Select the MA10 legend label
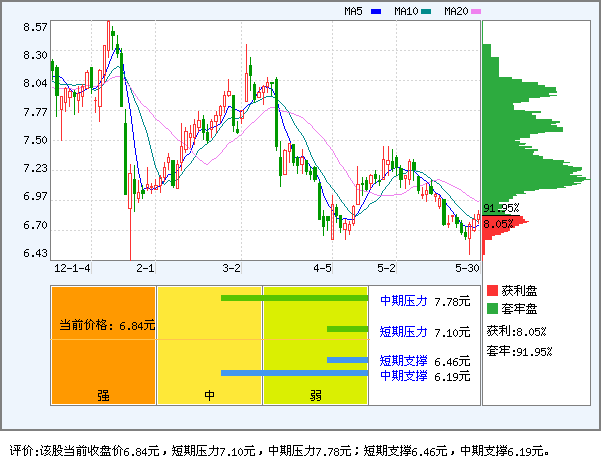This screenshot has width=601, height=456. 406,11
